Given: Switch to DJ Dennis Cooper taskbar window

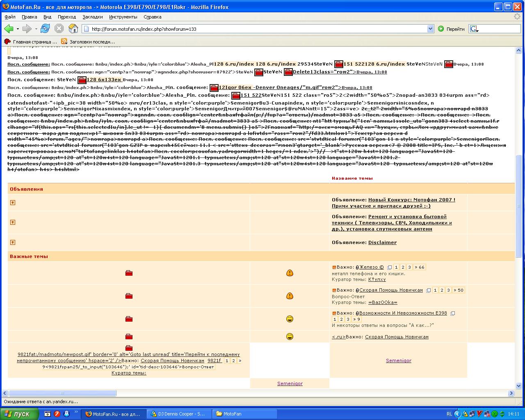Looking at the screenshot, I should click(179, 414).
